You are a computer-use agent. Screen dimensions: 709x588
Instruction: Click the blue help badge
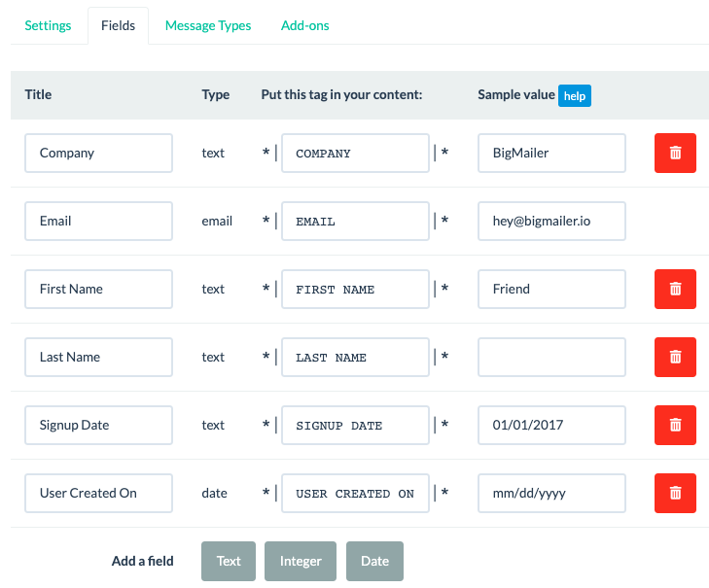point(574,96)
